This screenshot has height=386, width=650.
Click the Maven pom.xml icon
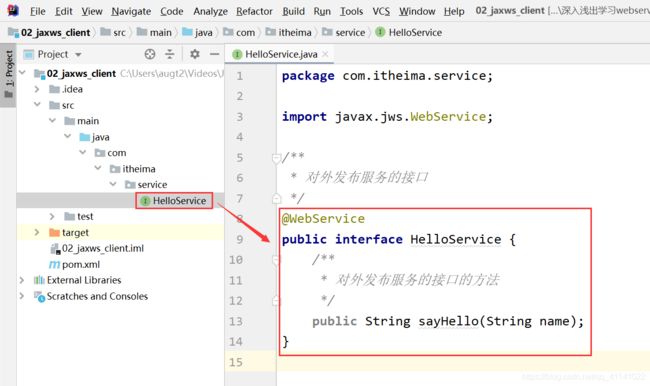click(54, 264)
